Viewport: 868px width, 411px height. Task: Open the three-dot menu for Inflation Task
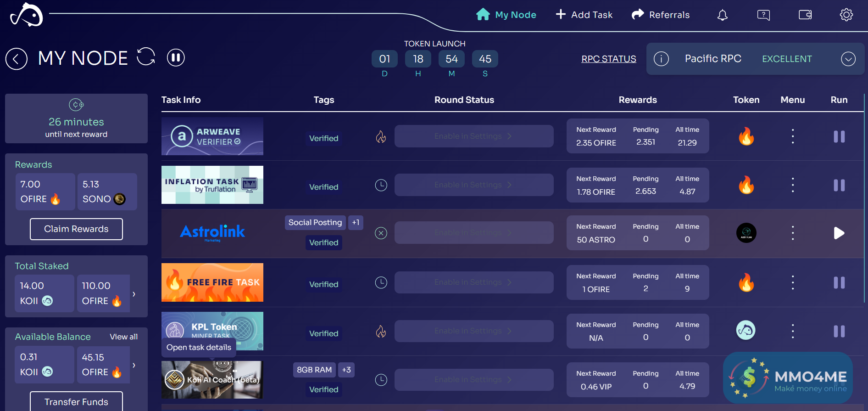(x=793, y=185)
